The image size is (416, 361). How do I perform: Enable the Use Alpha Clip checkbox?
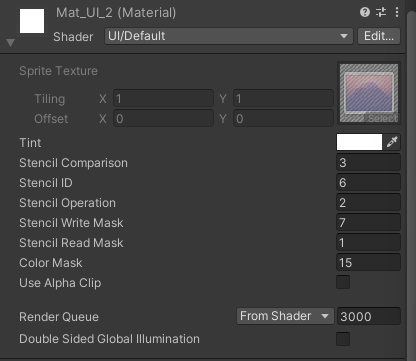pyautogui.click(x=343, y=282)
